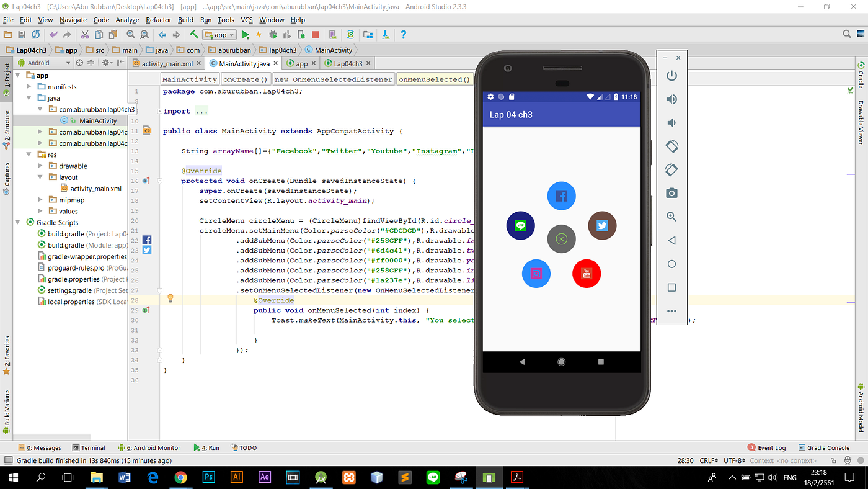Viewport: 868px width, 489px height.
Task: Click the Sync Project with Gradle Files icon
Action: [x=350, y=35]
